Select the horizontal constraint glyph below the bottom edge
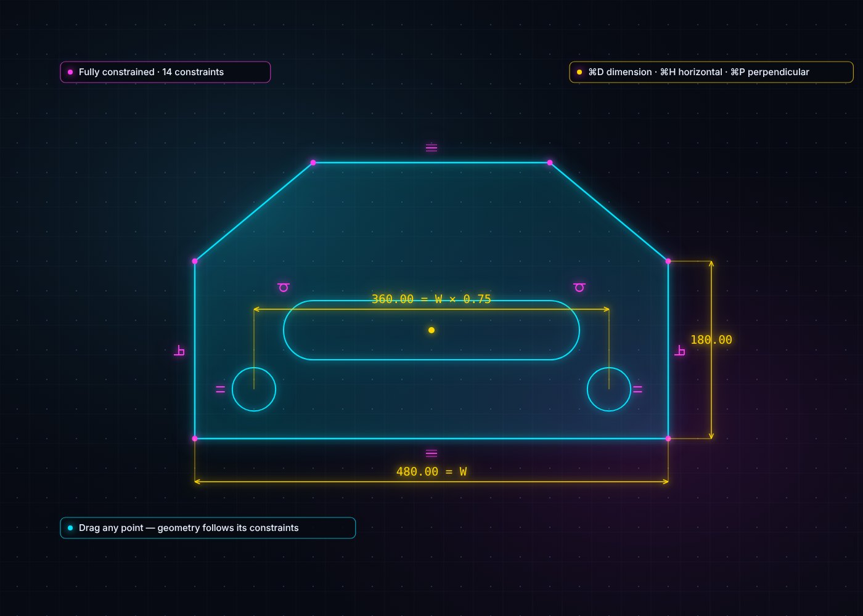This screenshot has height=616, width=863. click(x=431, y=454)
